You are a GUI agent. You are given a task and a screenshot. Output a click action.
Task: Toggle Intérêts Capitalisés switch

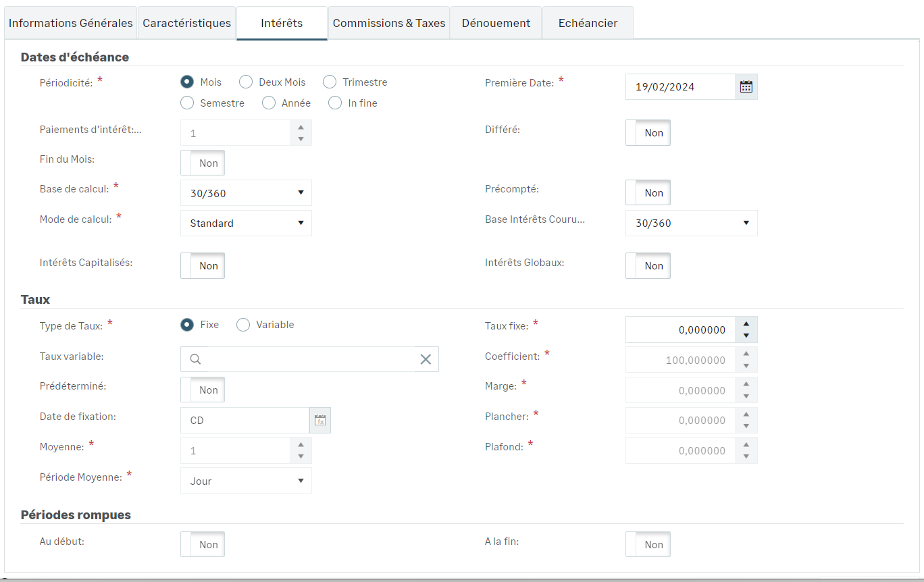click(203, 266)
